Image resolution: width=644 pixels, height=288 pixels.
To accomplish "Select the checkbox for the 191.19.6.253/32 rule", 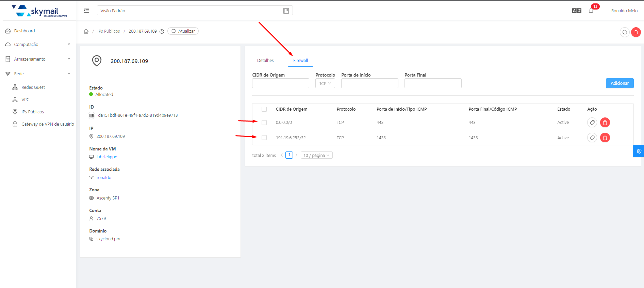I will click(264, 138).
